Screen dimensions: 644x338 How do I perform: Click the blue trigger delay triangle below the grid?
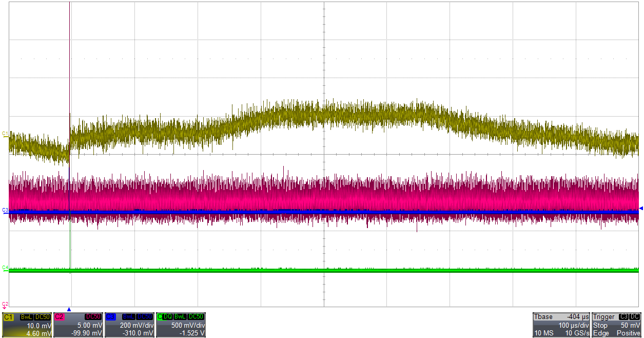pyautogui.click(x=69, y=309)
